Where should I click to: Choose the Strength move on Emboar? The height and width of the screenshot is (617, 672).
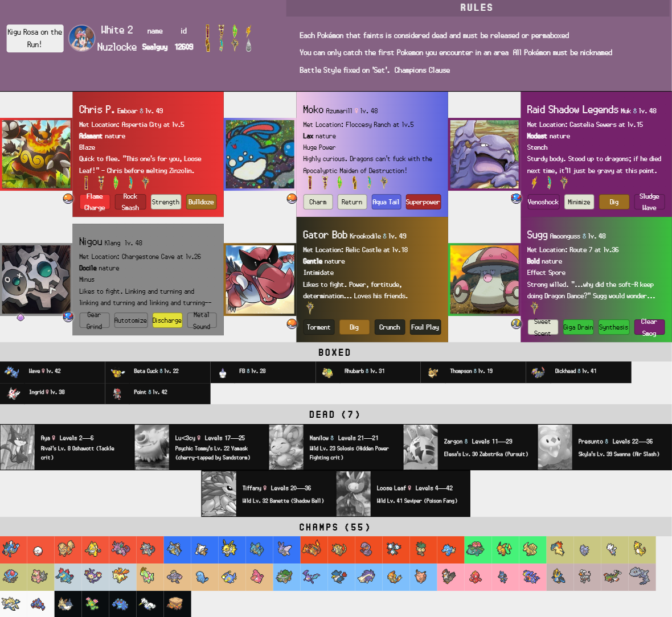point(166,202)
